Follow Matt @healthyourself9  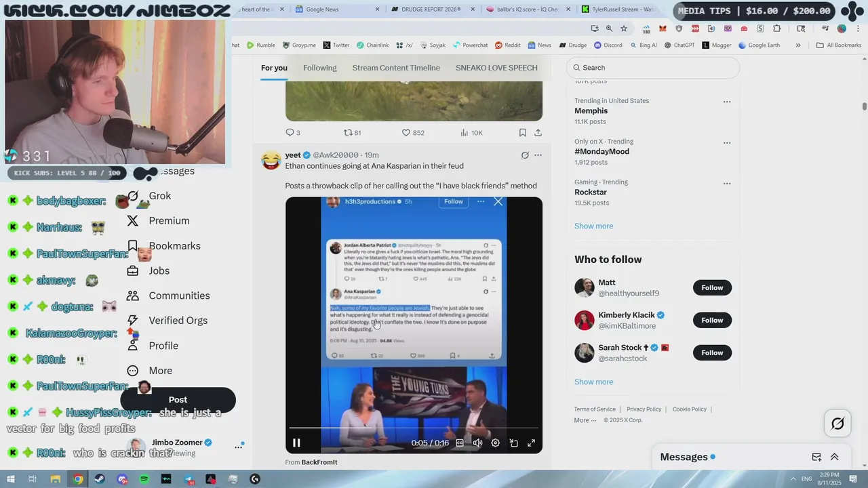(x=712, y=287)
